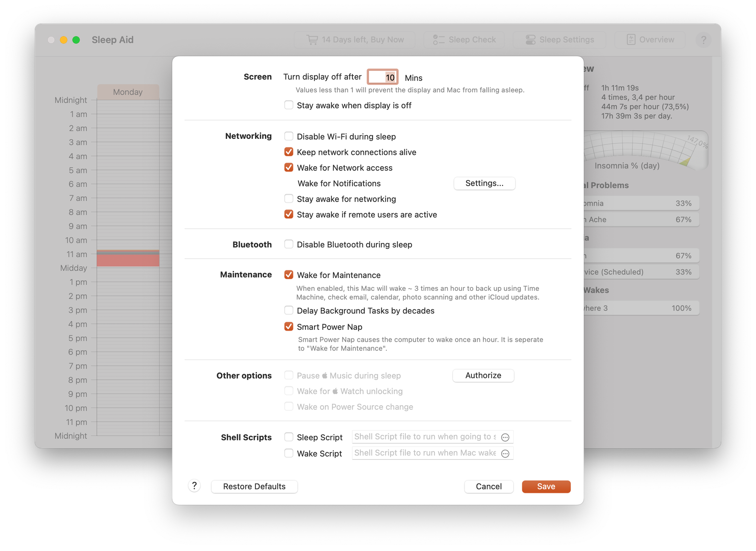Enable Delay Background Tasks by decades
Image resolution: width=756 pixels, height=551 pixels.
pyautogui.click(x=289, y=310)
